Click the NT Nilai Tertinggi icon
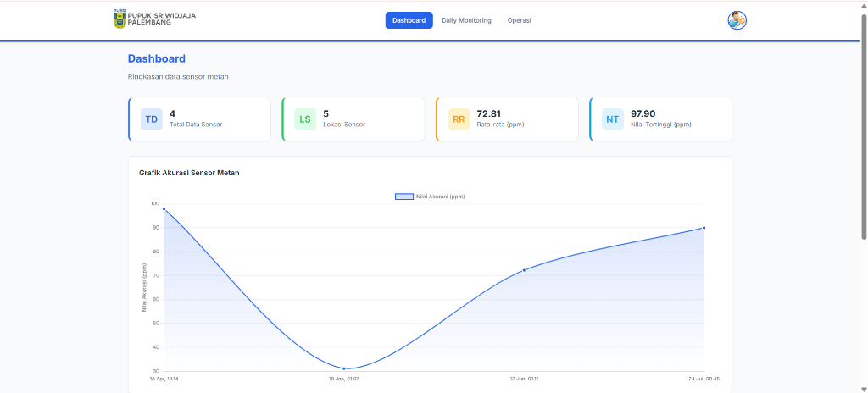868x393 pixels. [613, 119]
